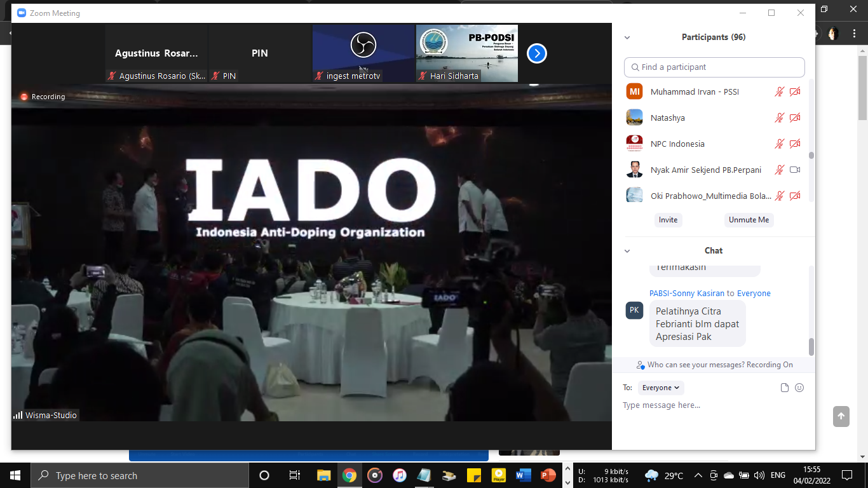Screen dimensions: 868x488
Task: Click Natashya's landscape avatar
Action: click(634, 118)
